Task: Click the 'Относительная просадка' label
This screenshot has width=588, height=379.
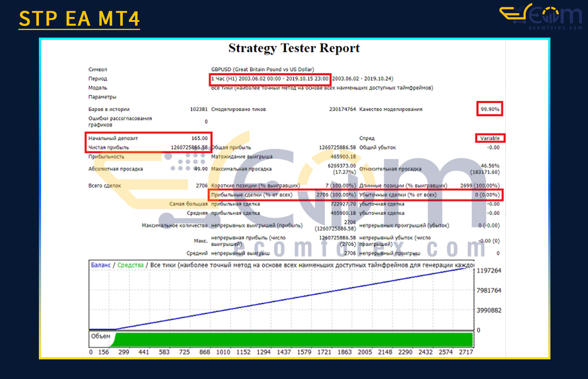Action: (x=390, y=169)
